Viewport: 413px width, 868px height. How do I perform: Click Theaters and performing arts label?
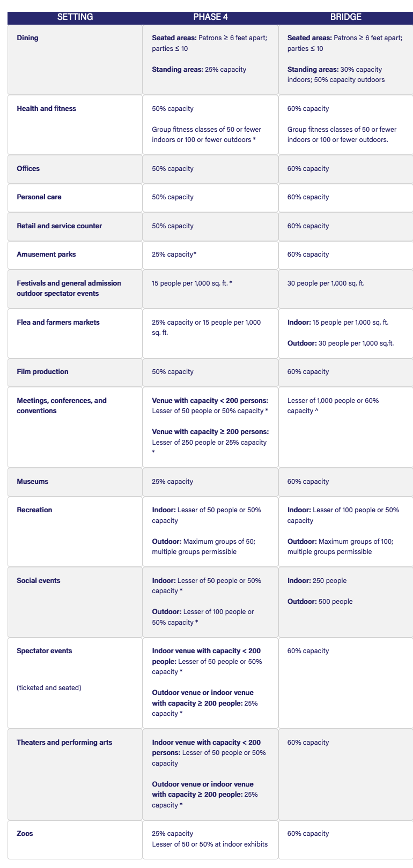point(64,743)
